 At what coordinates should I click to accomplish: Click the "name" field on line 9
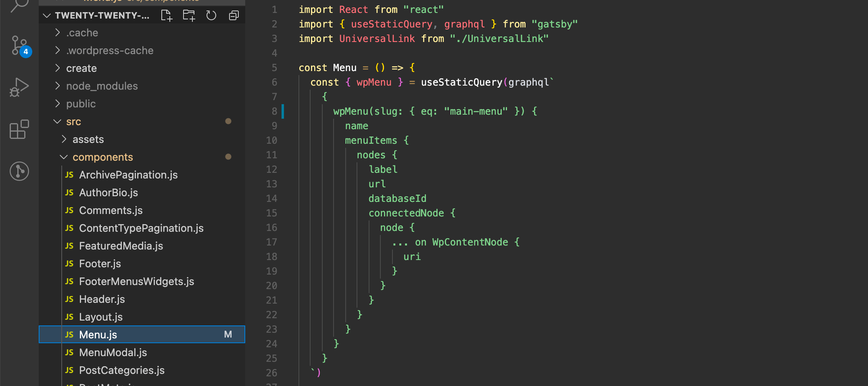[357, 126]
